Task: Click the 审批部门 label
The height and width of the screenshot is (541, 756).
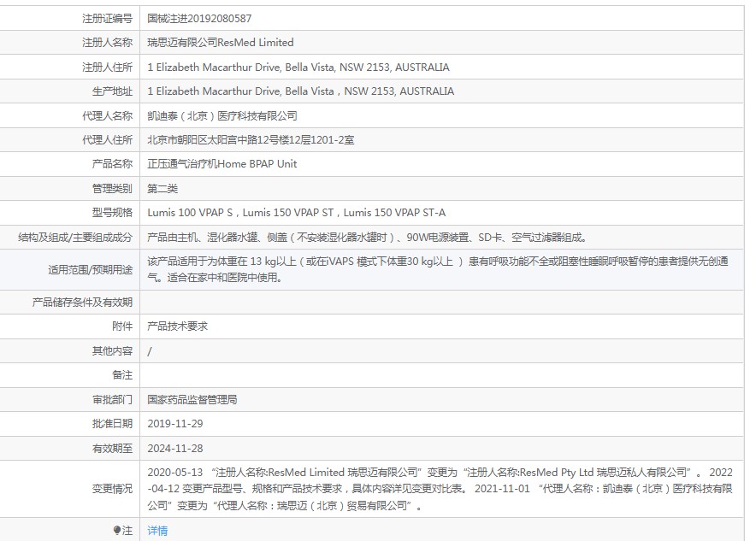Action: (112, 399)
